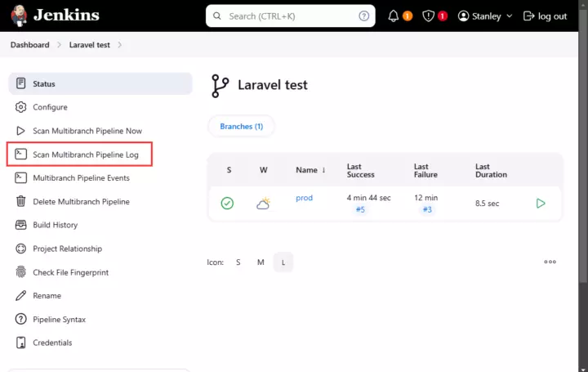588x372 pixels.
Task: Focus the Search (CTRL+K) field
Action: tap(290, 16)
